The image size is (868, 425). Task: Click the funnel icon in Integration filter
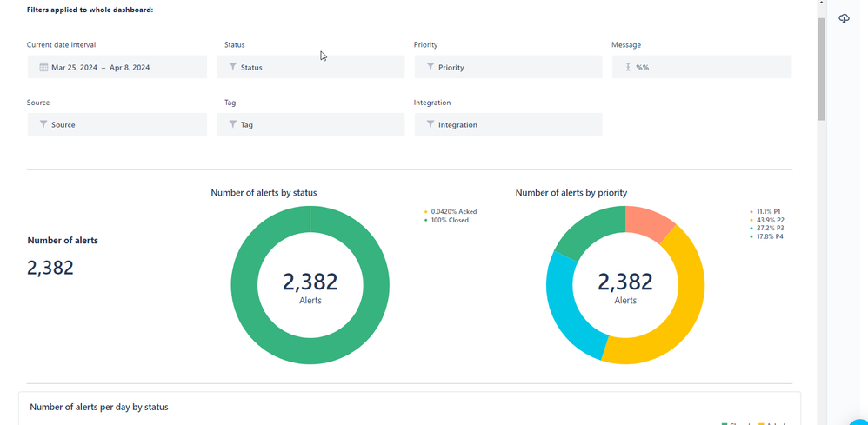(431, 125)
